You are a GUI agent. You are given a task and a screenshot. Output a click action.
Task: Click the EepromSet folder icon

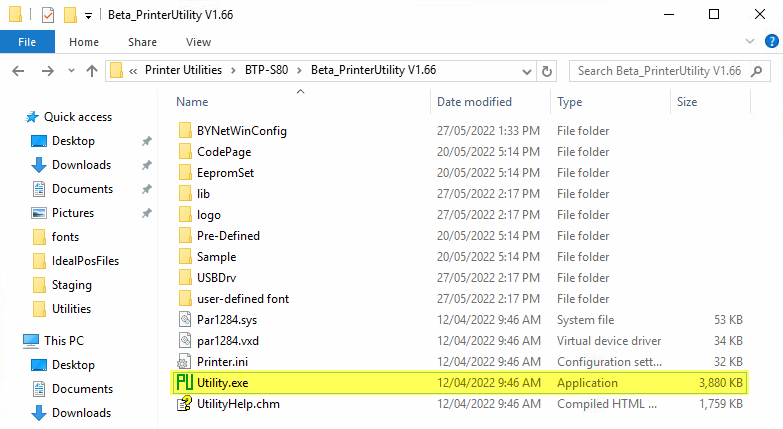tap(185, 173)
